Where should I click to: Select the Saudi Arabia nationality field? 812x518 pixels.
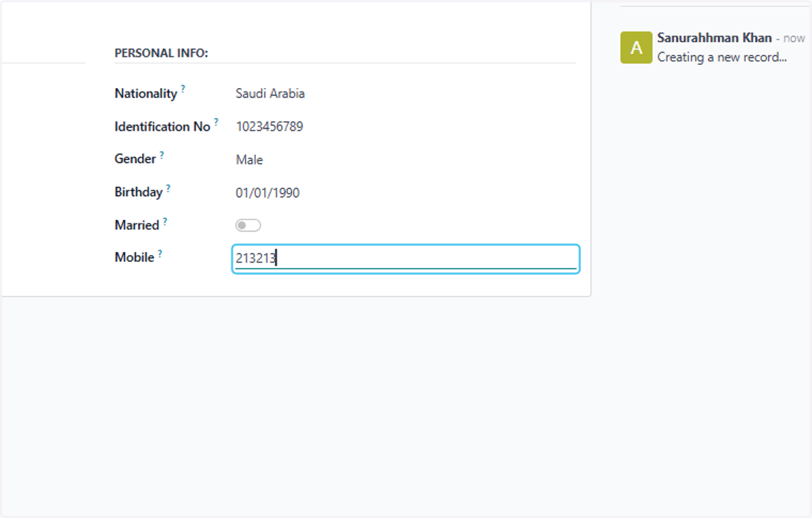pyautogui.click(x=270, y=93)
